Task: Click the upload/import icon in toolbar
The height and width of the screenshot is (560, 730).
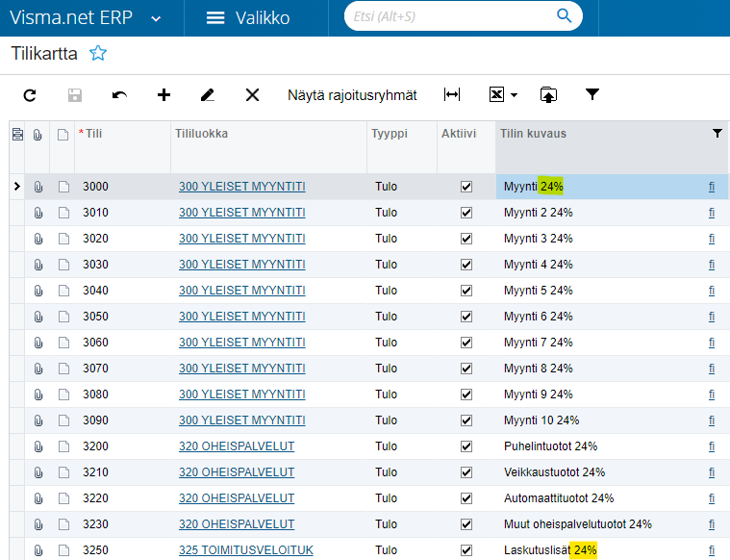Action: [548, 94]
